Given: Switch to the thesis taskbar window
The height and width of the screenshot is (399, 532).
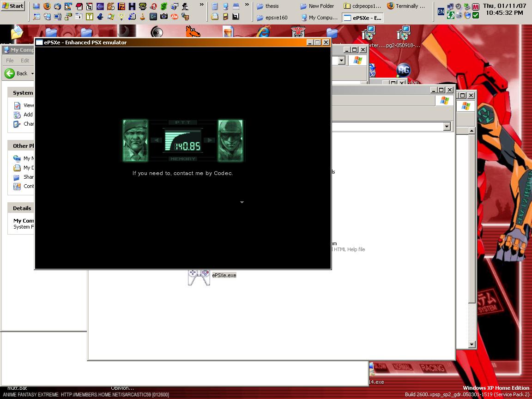Looking at the screenshot, I should pos(272,6).
